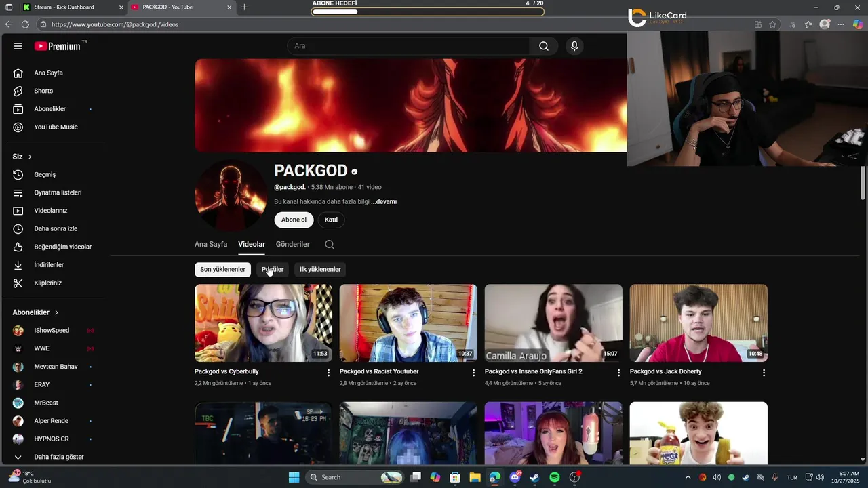868x488 pixels.
Task: Open more options for Packgod vs Jack Doherty
Action: 764,373
